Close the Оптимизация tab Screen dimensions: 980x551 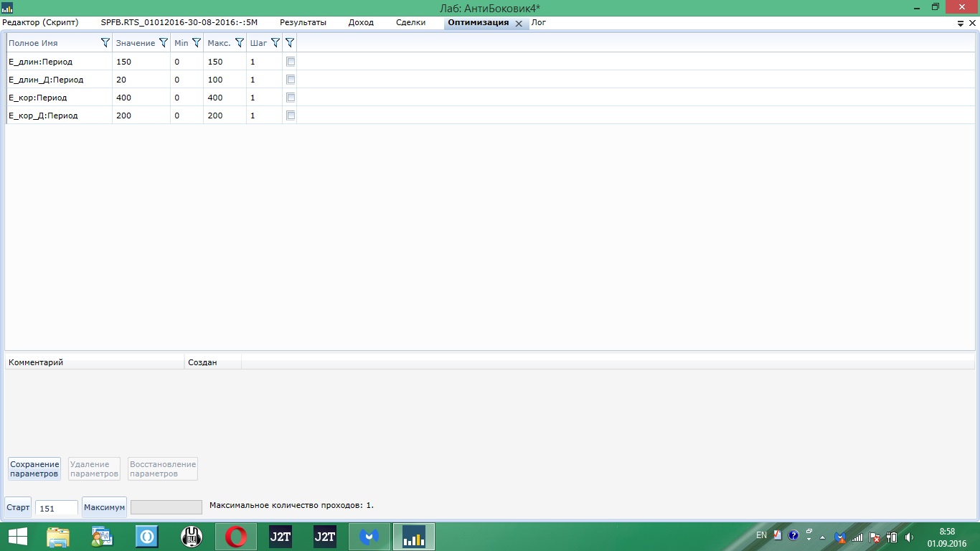pos(519,23)
